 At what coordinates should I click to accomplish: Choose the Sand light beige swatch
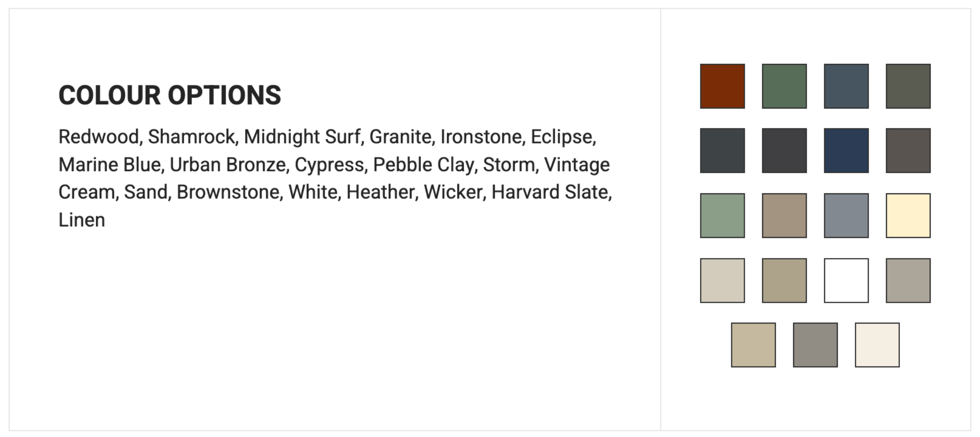722,280
